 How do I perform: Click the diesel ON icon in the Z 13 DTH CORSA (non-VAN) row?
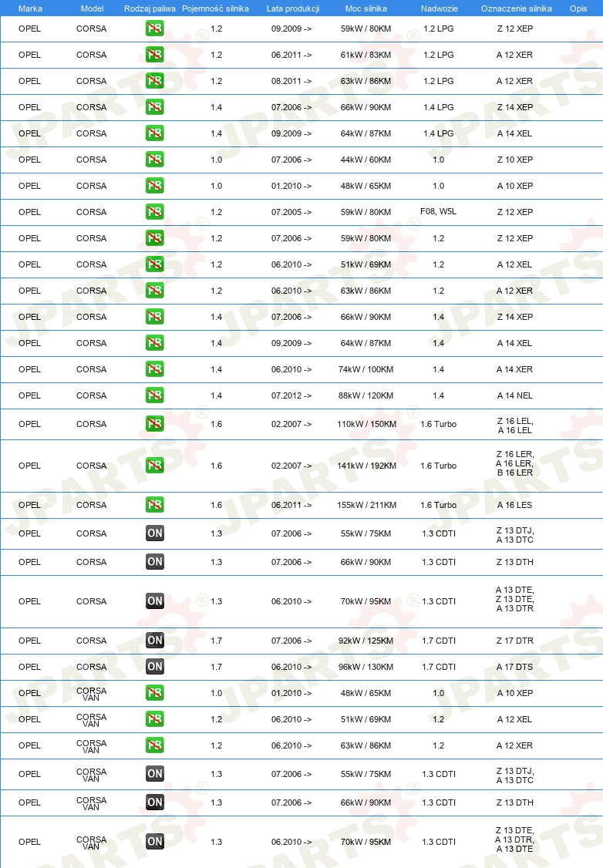pos(154,562)
